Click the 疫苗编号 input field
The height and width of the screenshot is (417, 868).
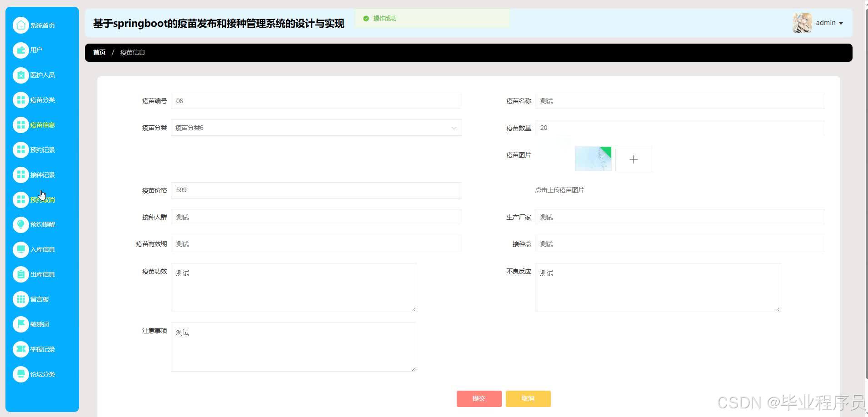tap(316, 101)
